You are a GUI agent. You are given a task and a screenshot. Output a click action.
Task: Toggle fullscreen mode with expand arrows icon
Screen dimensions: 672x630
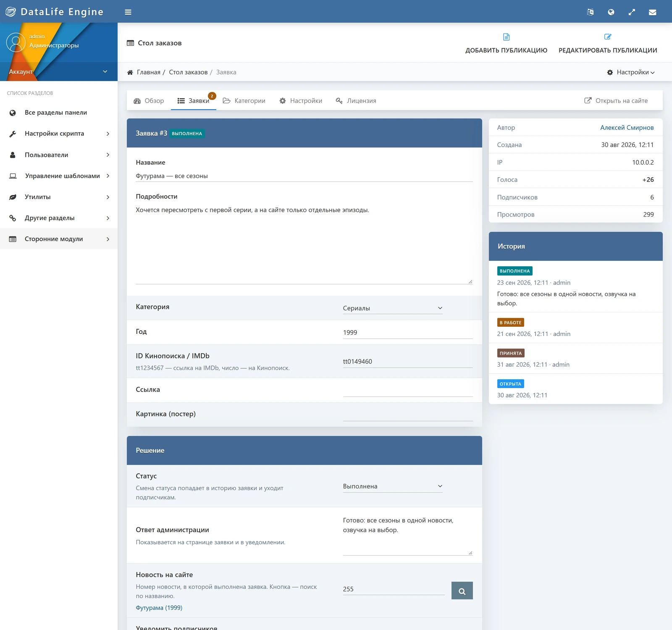click(632, 12)
